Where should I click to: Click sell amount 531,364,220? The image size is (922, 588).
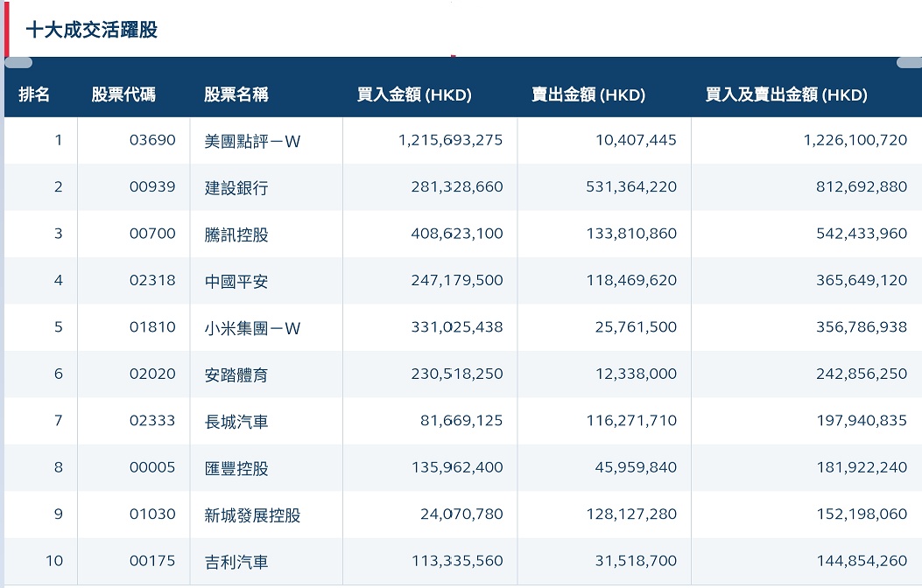(631, 186)
